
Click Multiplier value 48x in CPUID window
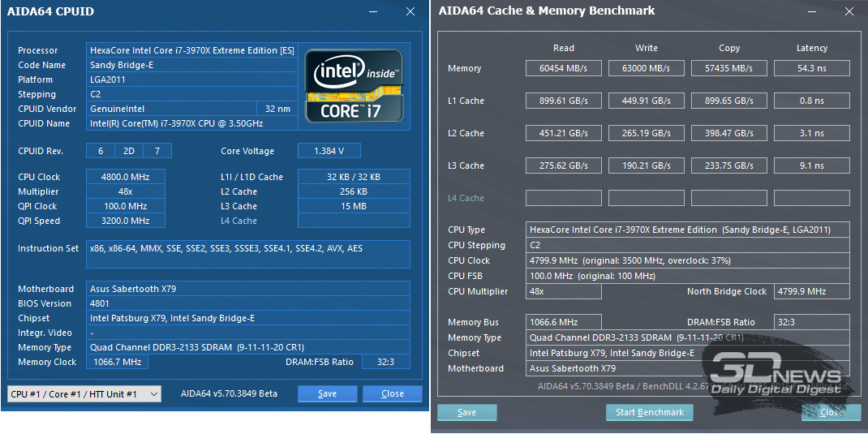126,191
